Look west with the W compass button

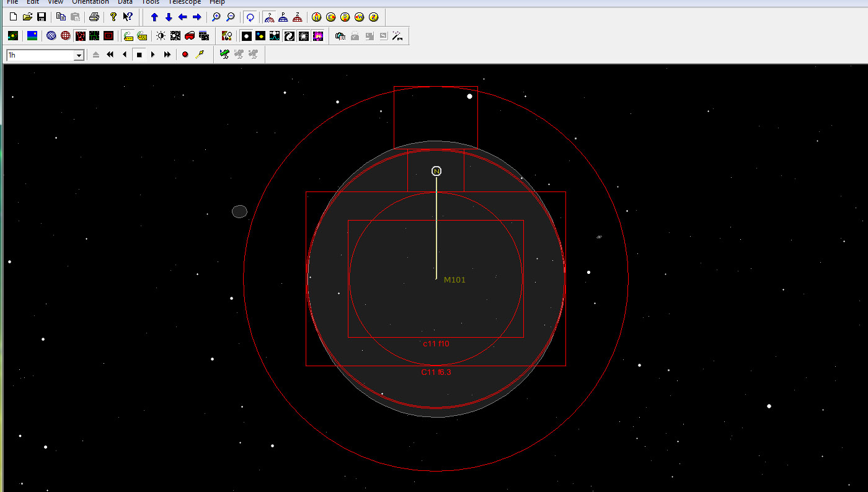(360, 17)
